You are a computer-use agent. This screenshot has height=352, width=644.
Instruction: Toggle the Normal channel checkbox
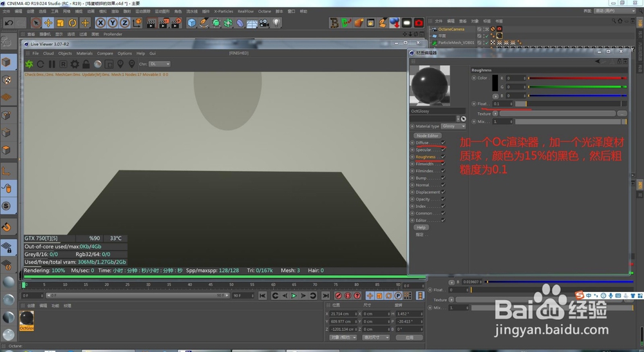point(443,185)
